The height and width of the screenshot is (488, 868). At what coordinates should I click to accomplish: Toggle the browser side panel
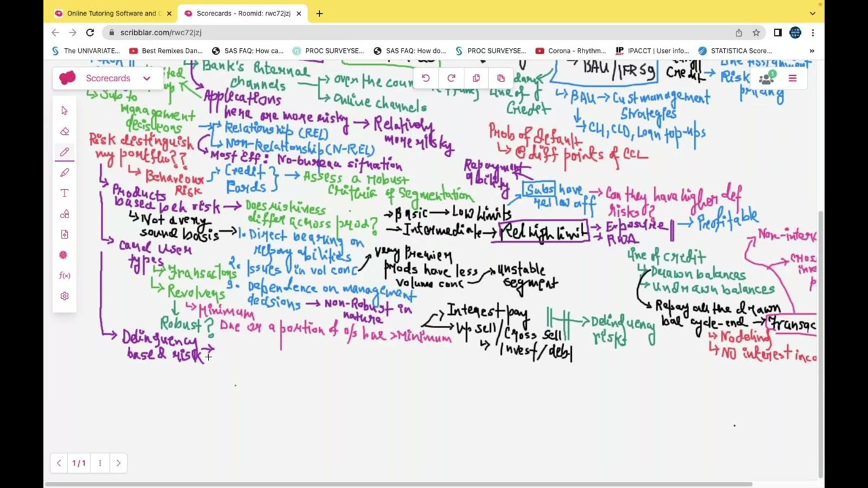pyautogui.click(x=778, y=33)
